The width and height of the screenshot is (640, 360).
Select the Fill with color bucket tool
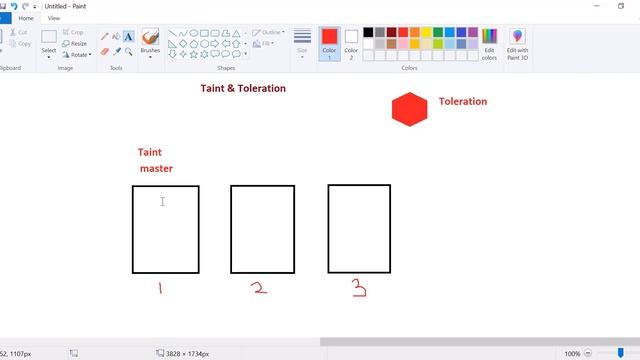[x=116, y=37]
